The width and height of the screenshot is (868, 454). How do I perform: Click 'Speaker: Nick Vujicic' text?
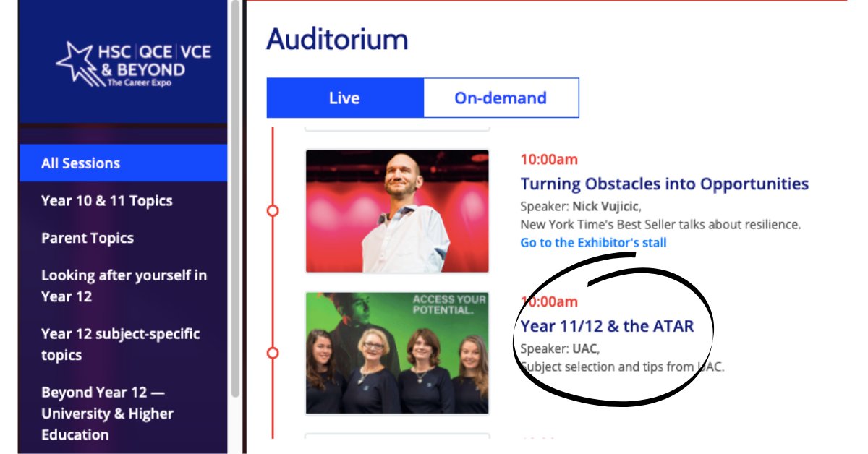point(580,207)
